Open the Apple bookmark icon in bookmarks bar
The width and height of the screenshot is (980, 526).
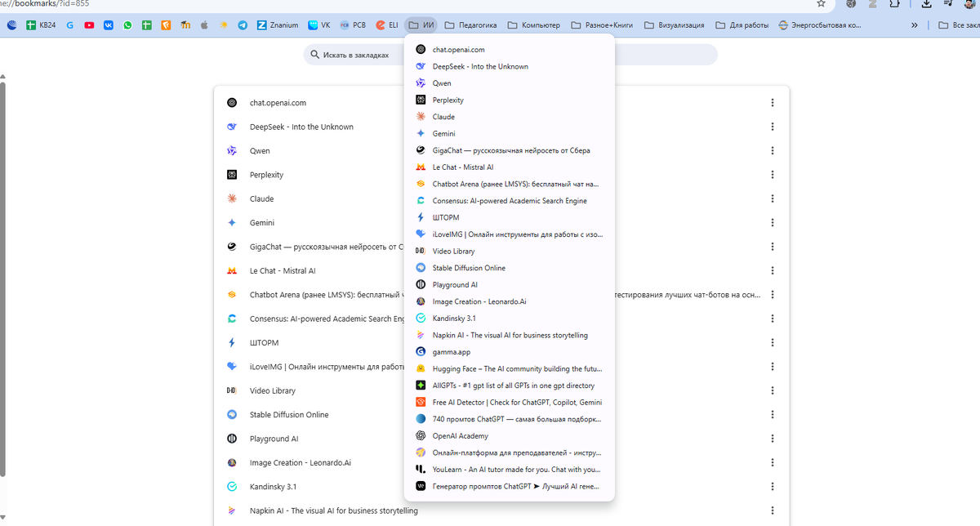point(204,25)
